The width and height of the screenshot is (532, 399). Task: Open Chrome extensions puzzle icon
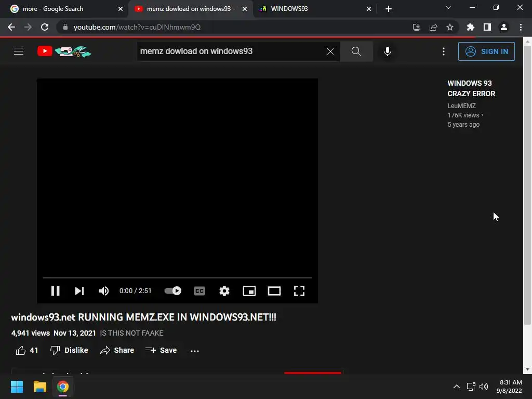(x=471, y=27)
